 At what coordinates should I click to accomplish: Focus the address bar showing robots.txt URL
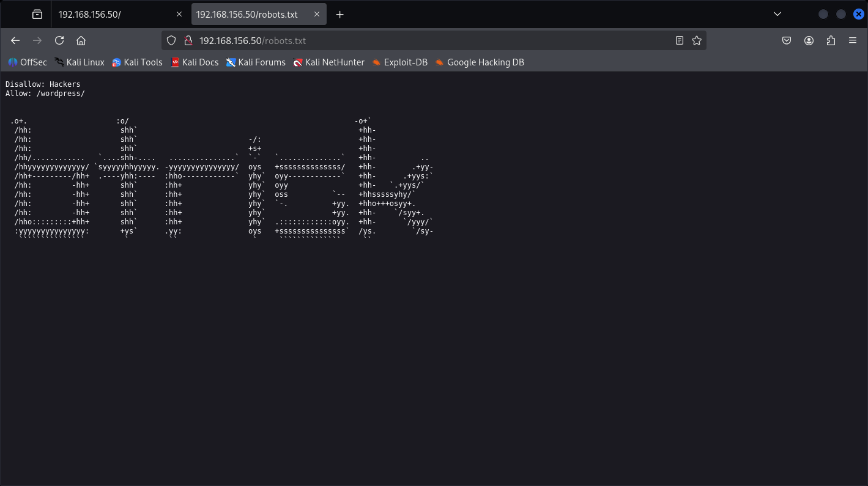(434, 40)
